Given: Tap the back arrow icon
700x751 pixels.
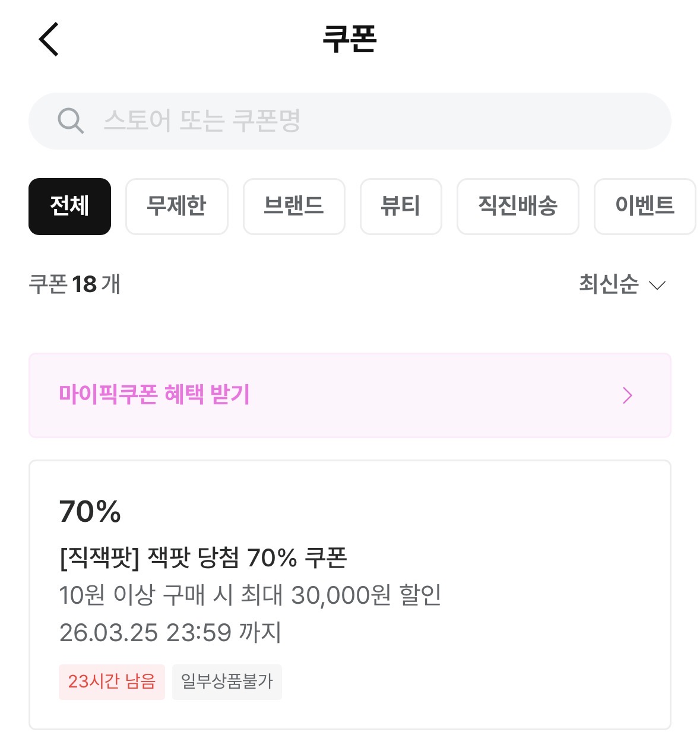Looking at the screenshot, I should point(49,39).
